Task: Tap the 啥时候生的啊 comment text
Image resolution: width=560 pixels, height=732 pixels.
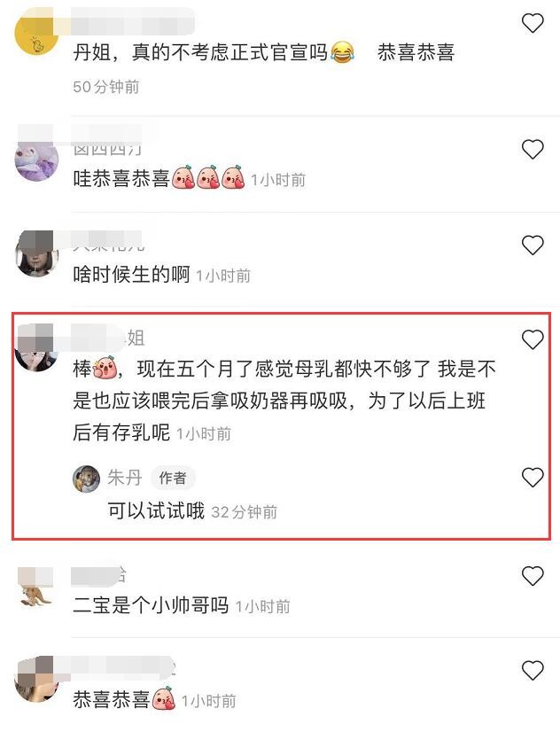Action: pos(131,275)
